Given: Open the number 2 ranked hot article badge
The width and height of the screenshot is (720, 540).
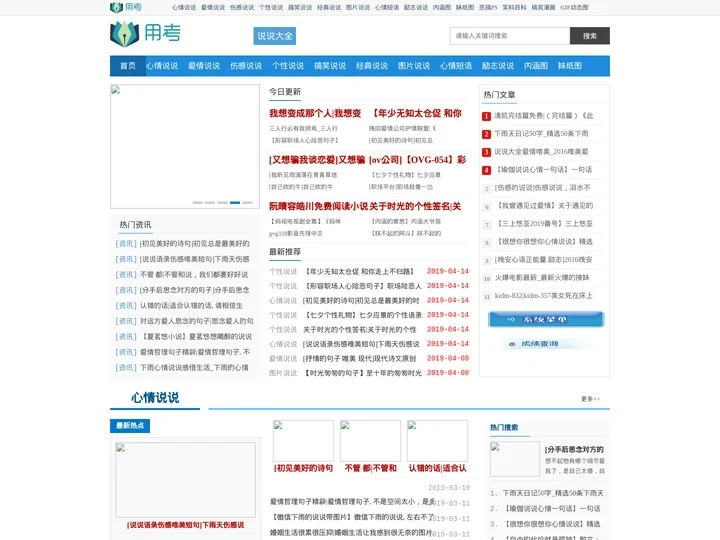Looking at the screenshot, I should pos(486,134).
